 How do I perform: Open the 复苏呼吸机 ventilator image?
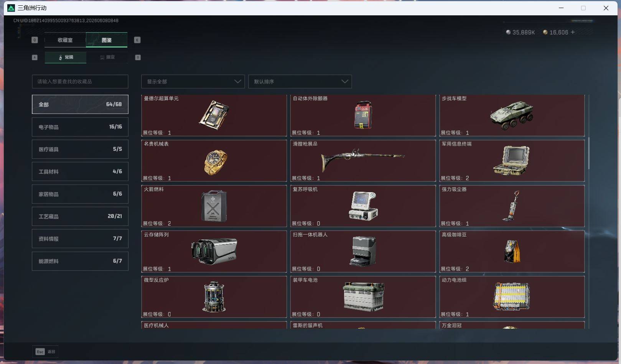point(363,206)
